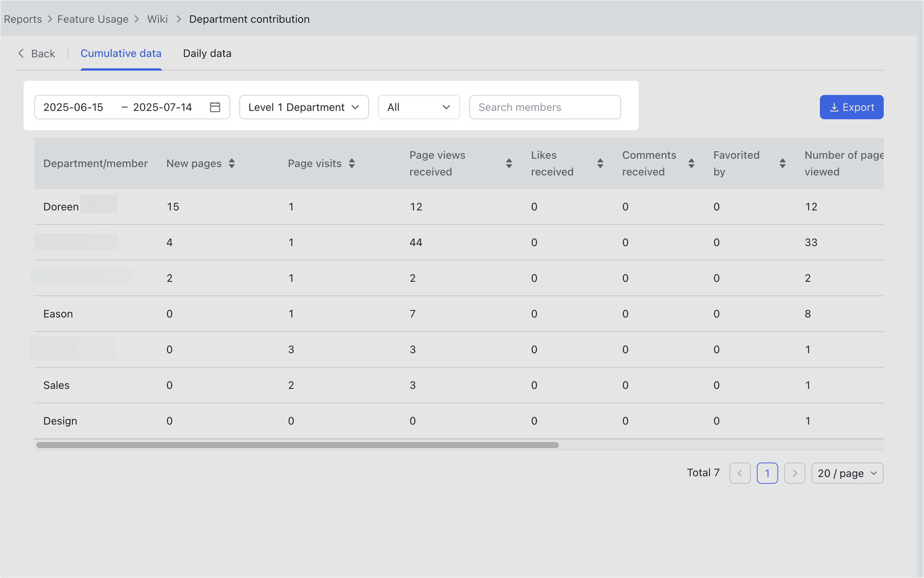
Task: Click the Number of pages viewed header
Action: pos(844,163)
